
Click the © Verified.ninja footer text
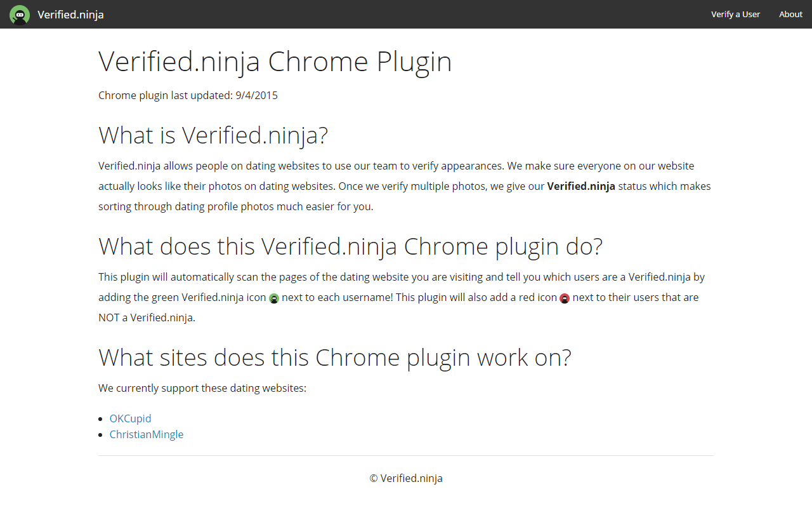pos(406,478)
